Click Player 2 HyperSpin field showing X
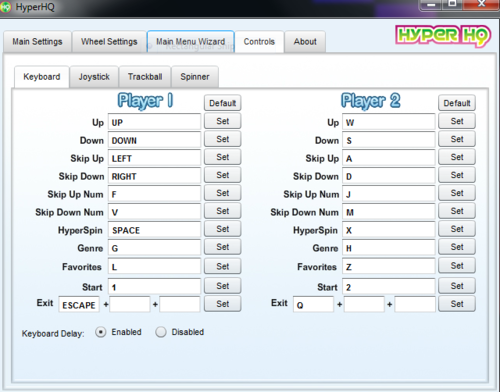 [x=389, y=230]
